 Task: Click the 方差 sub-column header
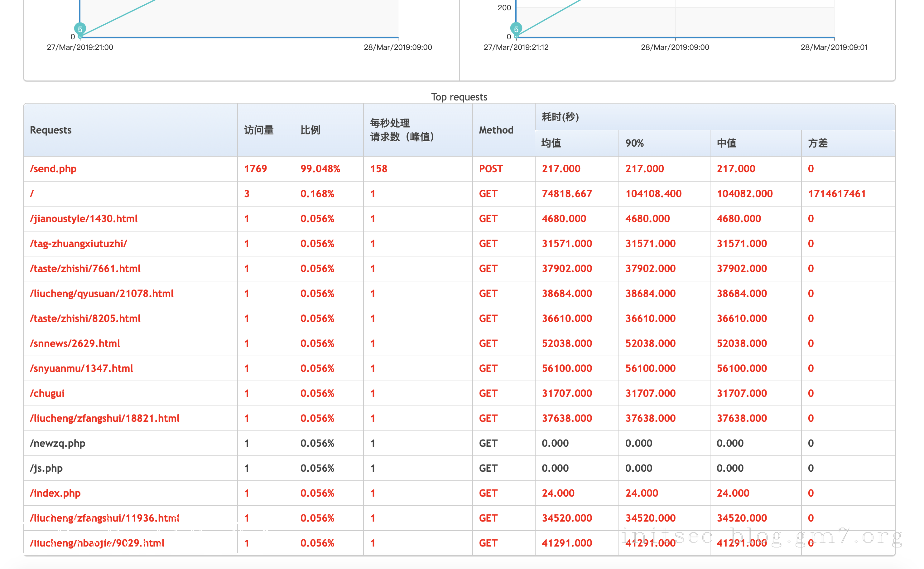[818, 143]
